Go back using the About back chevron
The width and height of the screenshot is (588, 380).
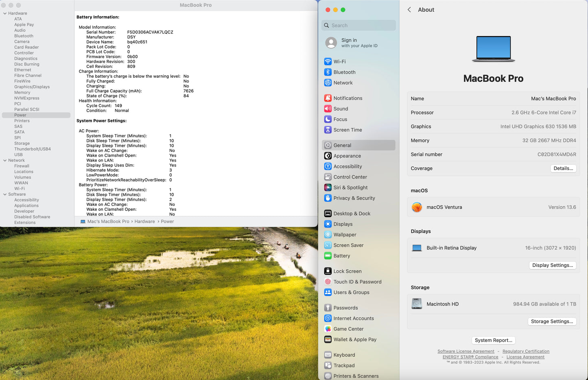409,10
